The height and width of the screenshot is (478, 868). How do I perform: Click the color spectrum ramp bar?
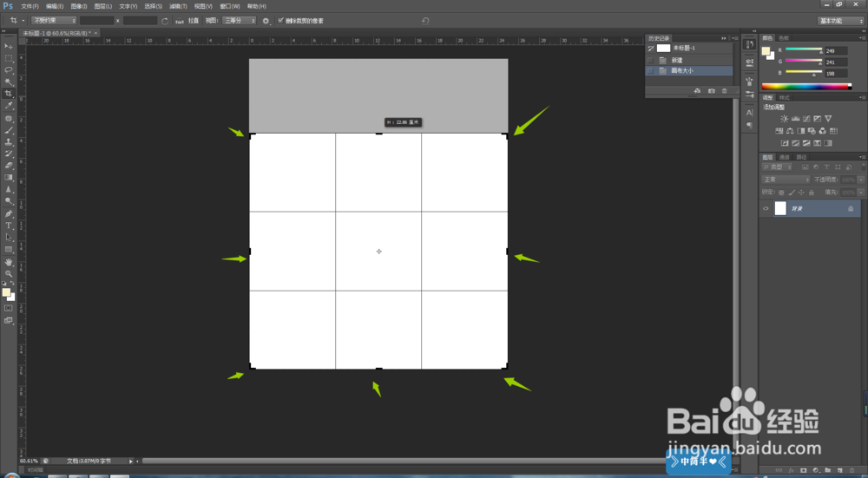[x=806, y=86]
